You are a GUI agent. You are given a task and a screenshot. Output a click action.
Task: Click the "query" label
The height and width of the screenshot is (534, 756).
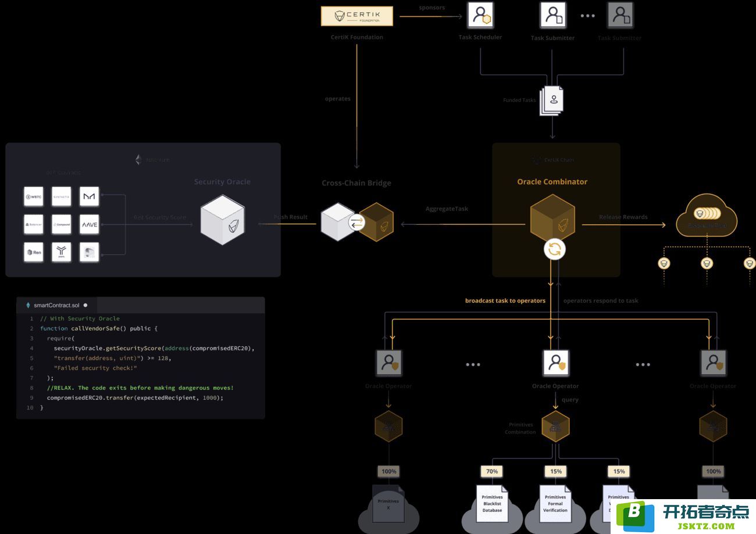pyautogui.click(x=570, y=400)
